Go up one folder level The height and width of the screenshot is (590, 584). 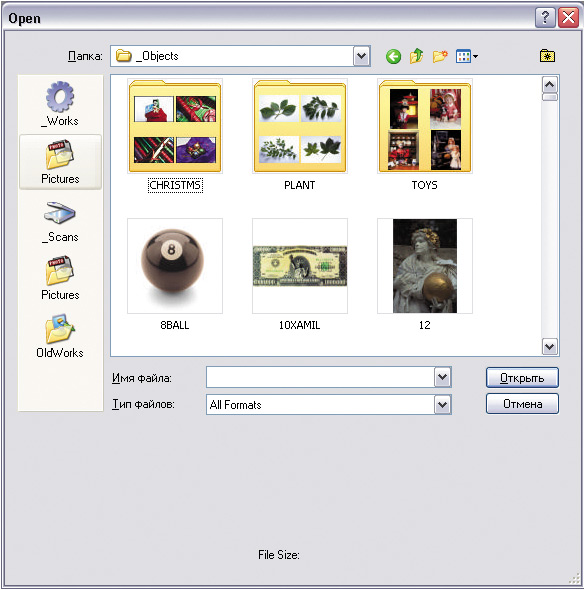click(416, 56)
